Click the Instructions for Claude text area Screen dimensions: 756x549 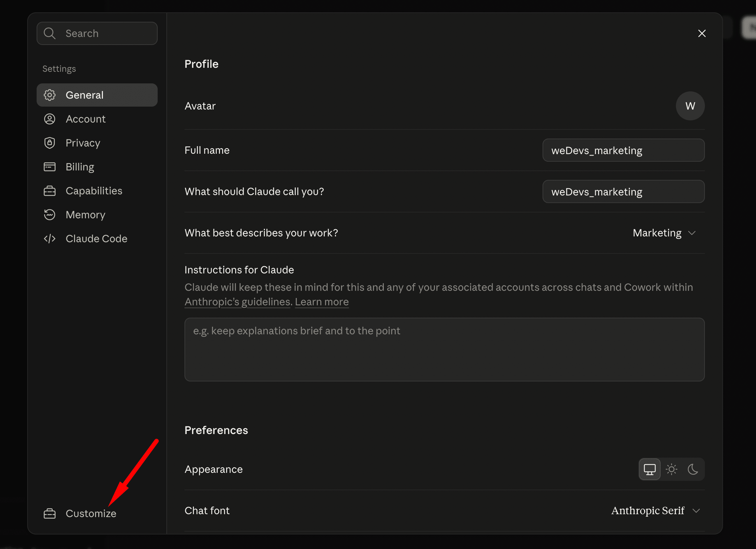tap(445, 350)
